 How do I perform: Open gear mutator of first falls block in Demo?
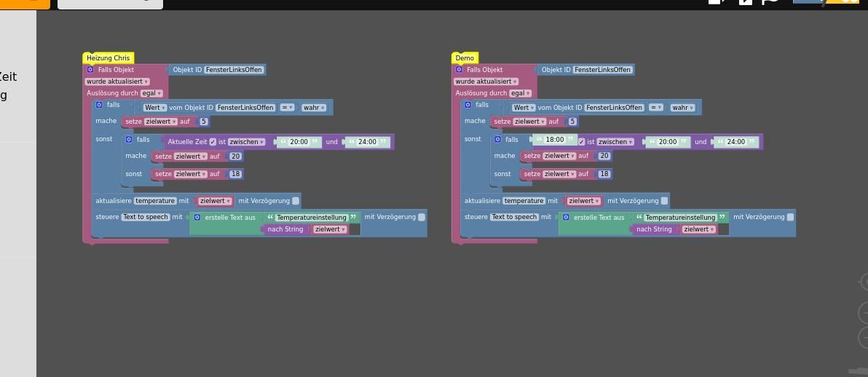click(x=467, y=105)
